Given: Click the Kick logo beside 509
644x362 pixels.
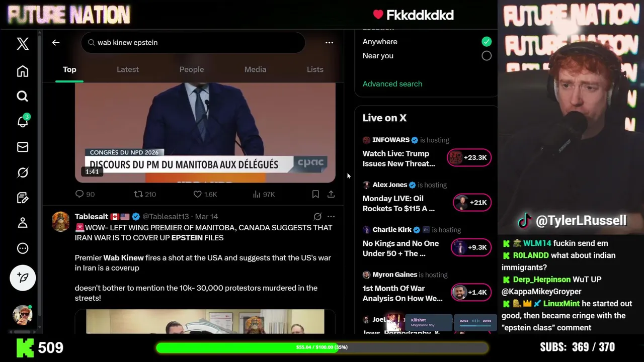Looking at the screenshot, I should pos(25,347).
